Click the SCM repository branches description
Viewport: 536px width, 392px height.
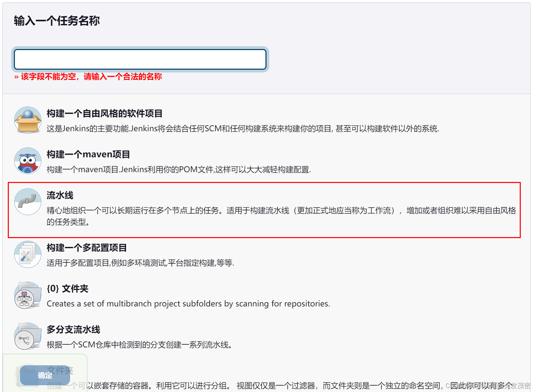[139, 345]
